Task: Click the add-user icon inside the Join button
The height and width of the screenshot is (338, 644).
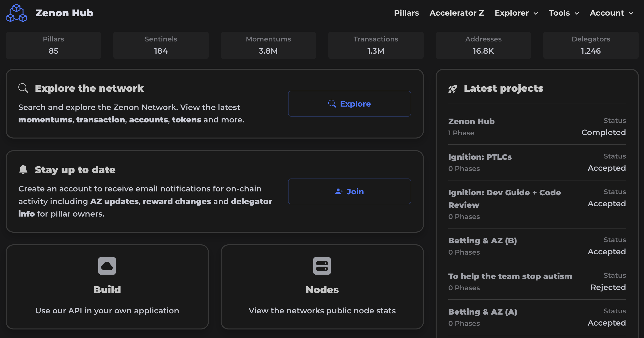Action: (x=339, y=191)
